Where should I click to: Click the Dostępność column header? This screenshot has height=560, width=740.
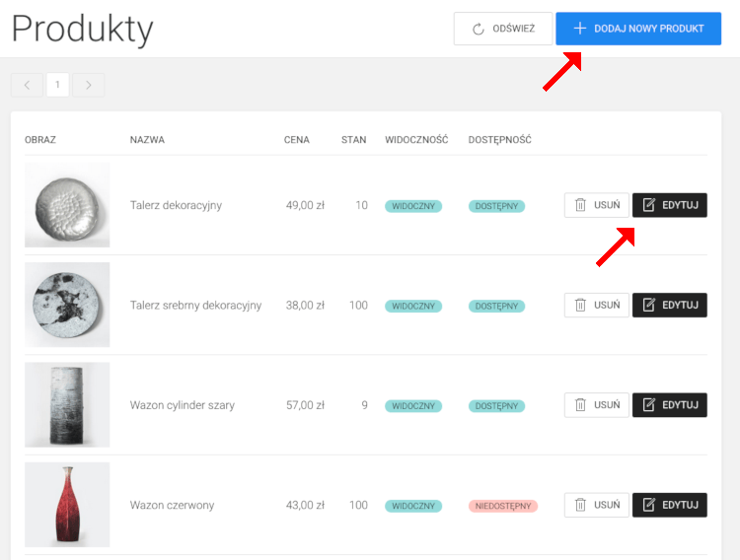[500, 140]
